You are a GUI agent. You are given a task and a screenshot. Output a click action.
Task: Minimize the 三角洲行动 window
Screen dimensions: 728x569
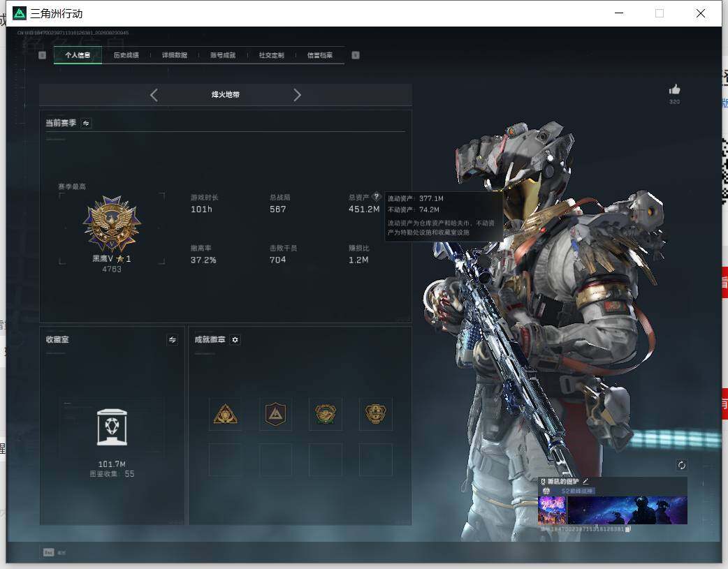coord(619,13)
